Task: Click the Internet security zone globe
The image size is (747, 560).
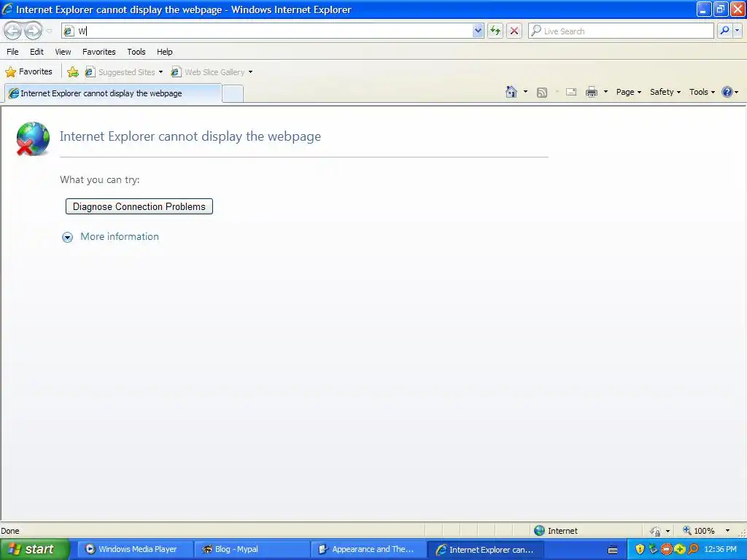Action: click(x=539, y=531)
